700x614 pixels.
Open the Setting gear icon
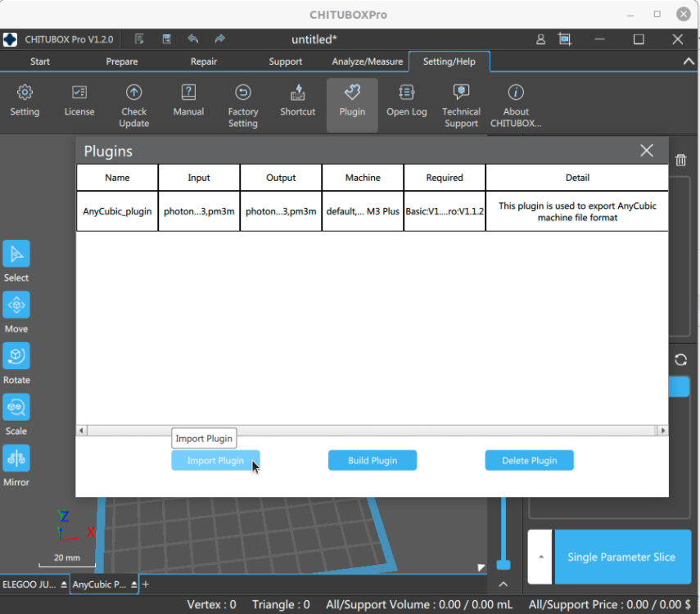(25, 93)
